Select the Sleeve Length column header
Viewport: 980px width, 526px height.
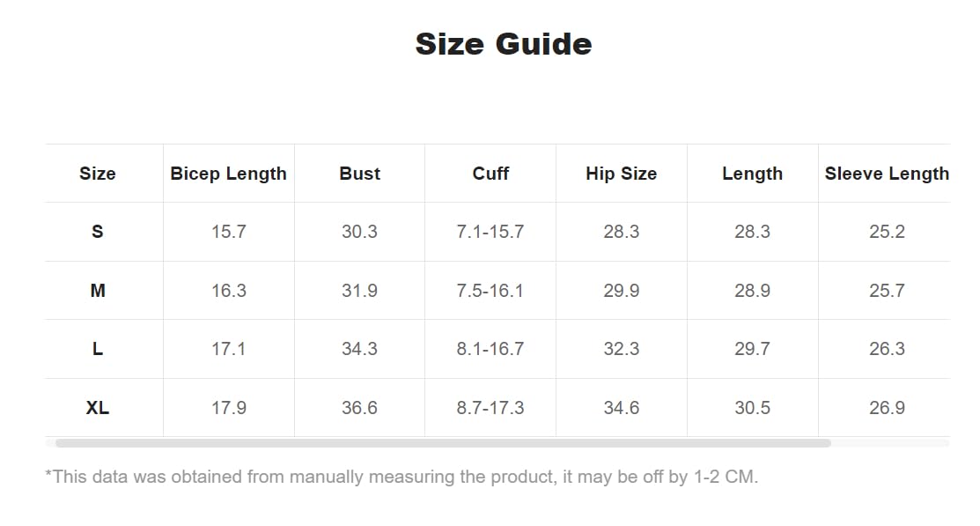pos(887,174)
